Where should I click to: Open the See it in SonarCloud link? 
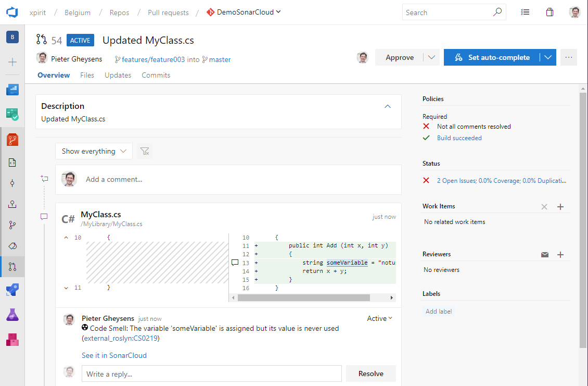[x=114, y=355]
